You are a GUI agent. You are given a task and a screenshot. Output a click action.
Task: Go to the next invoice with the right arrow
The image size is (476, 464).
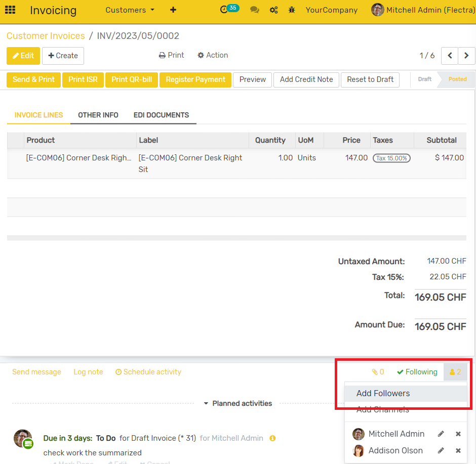pyautogui.click(x=466, y=56)
